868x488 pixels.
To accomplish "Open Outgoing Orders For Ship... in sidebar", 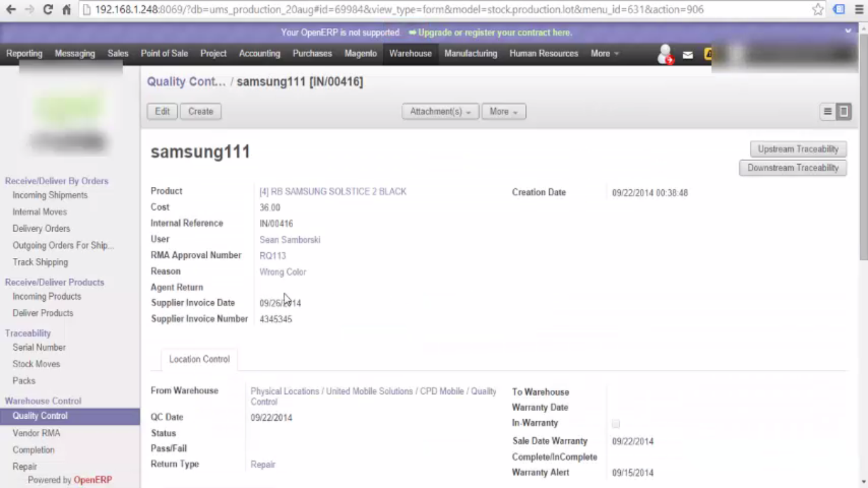I will coord(63,245).
